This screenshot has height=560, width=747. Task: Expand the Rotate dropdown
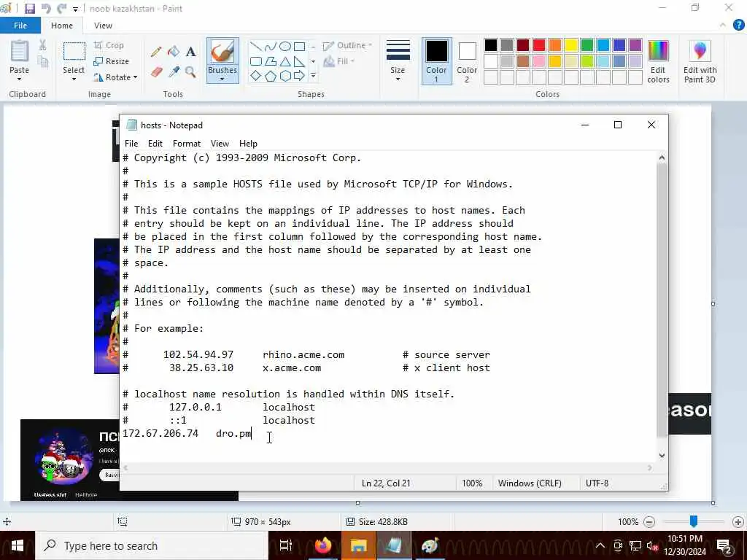pos(135,77)
